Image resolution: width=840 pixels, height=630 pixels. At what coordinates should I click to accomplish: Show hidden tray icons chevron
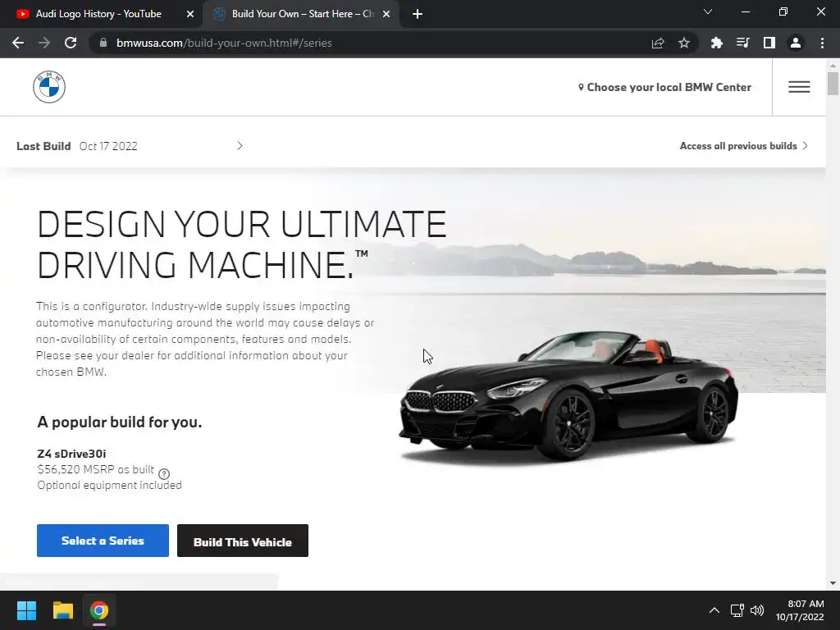[714, 610]
